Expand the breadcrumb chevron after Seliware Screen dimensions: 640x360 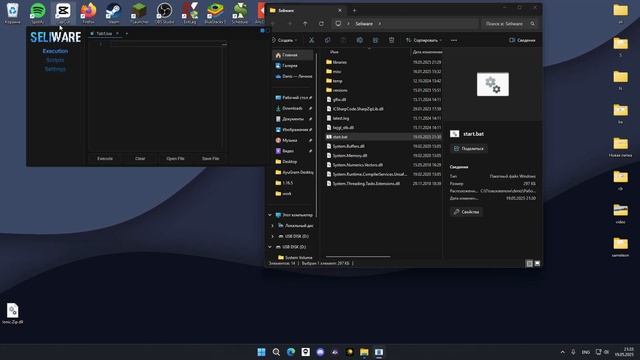tap(380, 24)
